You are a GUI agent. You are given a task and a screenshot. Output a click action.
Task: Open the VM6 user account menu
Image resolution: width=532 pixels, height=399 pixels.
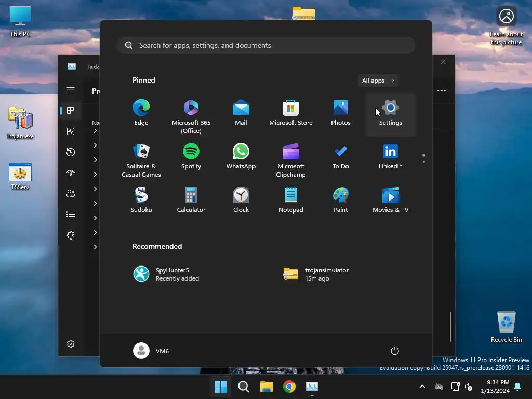pyautogui.click(x=151, y=351)
